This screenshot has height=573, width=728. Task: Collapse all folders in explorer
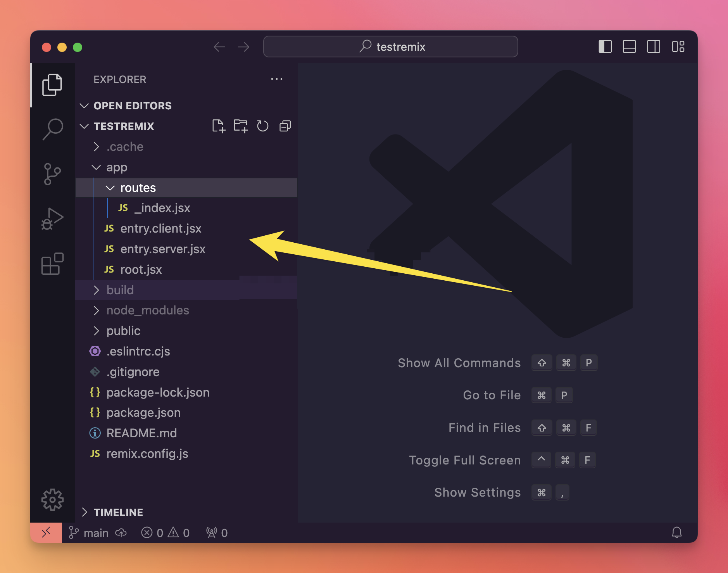(285, 126)
